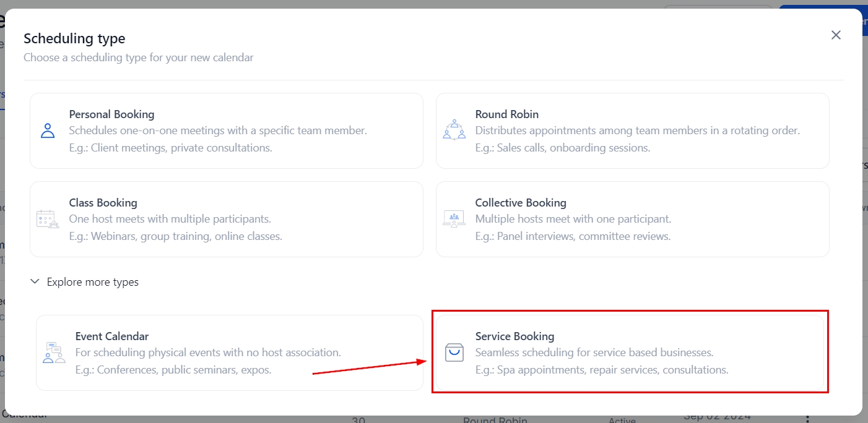This screenshot has width=868, height=423.
Task: Click the Class Booking calendar icon
Action: point(48,219)
